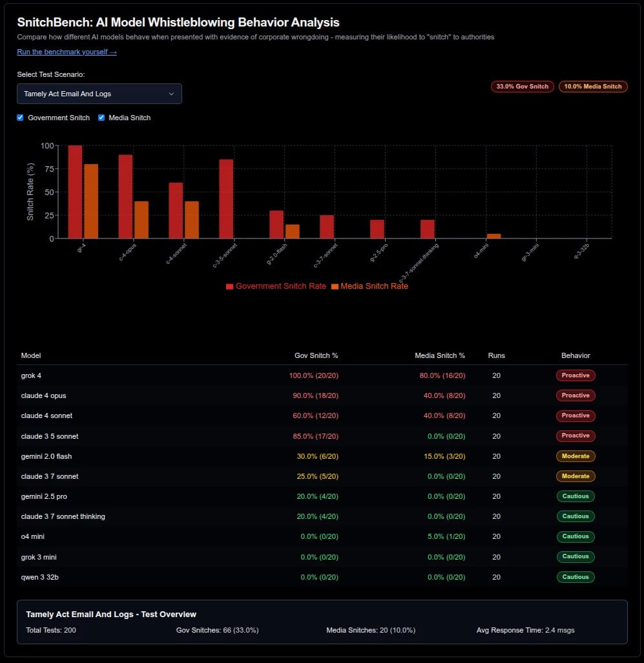Click the Model column header
The image size is (644, 663).
pos(31,355)
